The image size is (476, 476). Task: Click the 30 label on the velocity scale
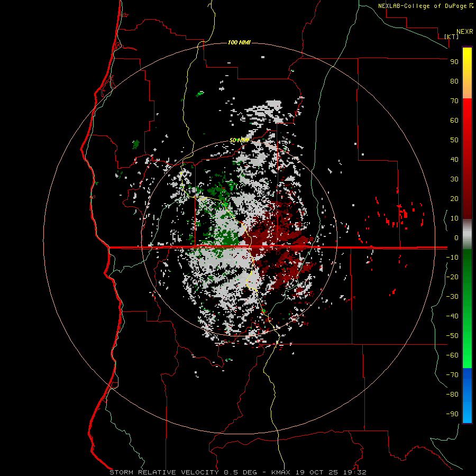point(454,179)
